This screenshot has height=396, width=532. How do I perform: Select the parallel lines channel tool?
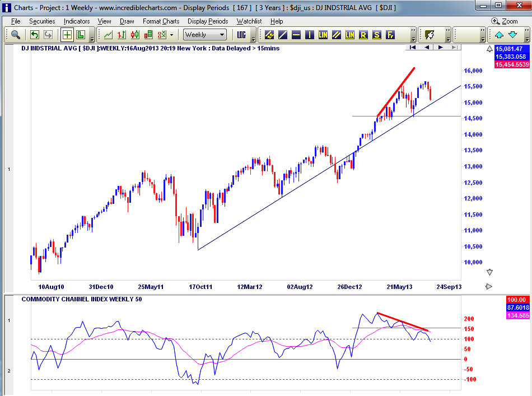337,35
